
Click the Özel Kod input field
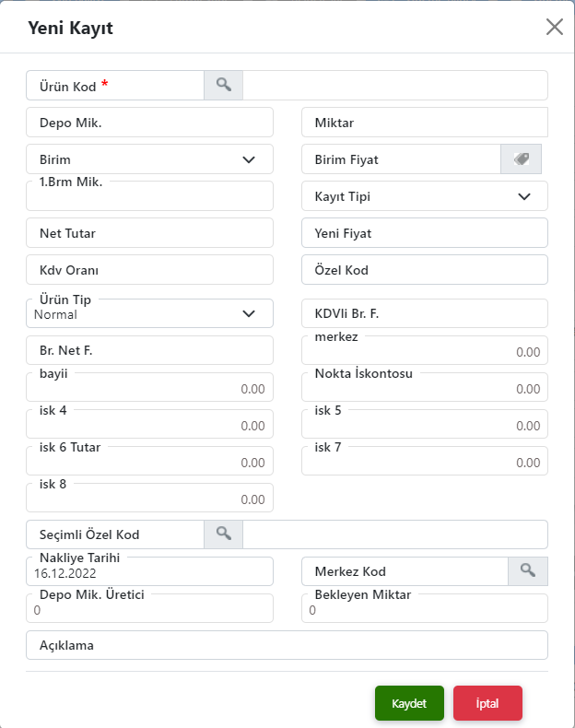pos(425,270)
